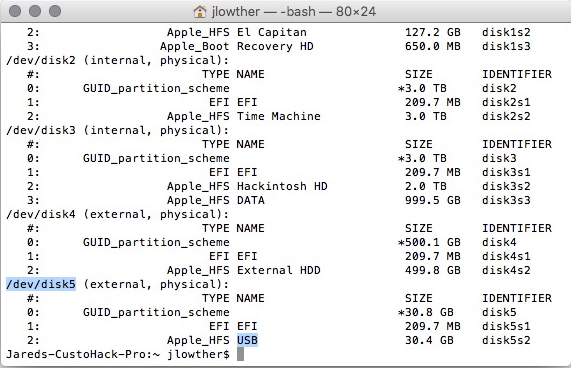Click the highlighted /dev/disk5 text

pyautogui.click(x=41, y=284)
